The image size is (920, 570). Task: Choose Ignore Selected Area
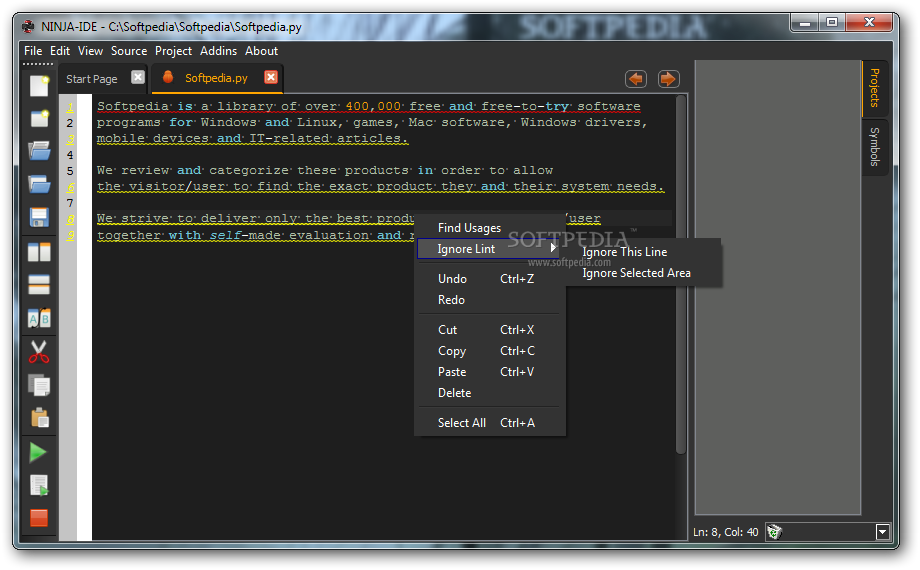pyautogui.click(x=636, y=273)
